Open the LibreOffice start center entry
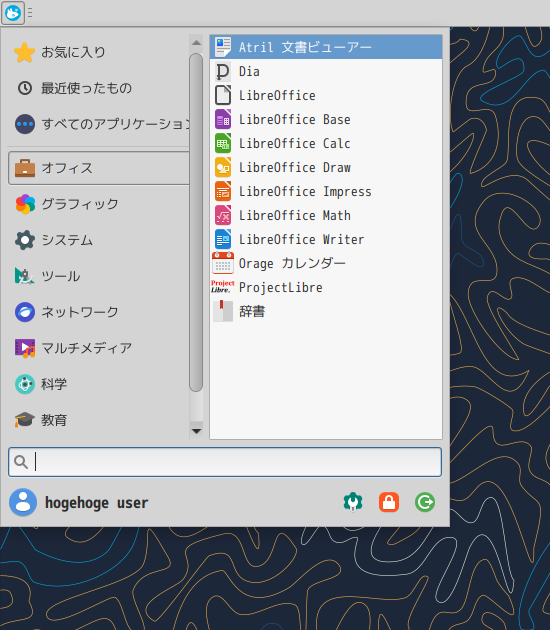Screen dimensions: 550x630 [x=326, y=95]
